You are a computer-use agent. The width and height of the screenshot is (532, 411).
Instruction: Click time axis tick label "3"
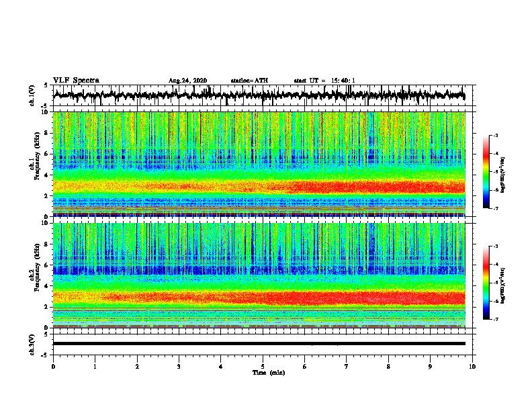[179, 367]
